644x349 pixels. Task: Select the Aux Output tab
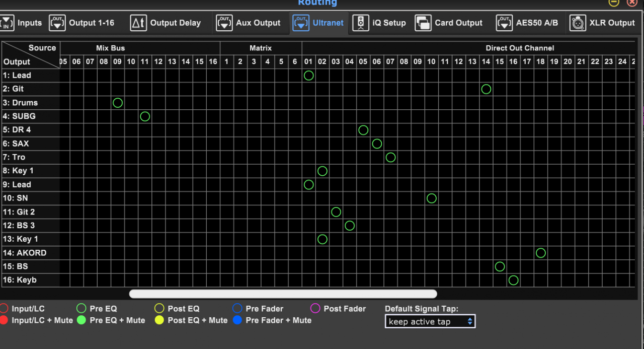click(x=249, y=23)
